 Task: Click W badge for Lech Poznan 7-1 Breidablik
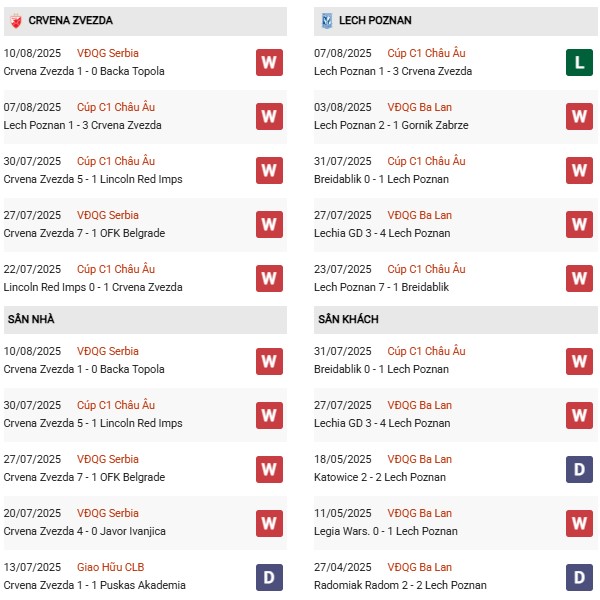click(x=578, y=278)
